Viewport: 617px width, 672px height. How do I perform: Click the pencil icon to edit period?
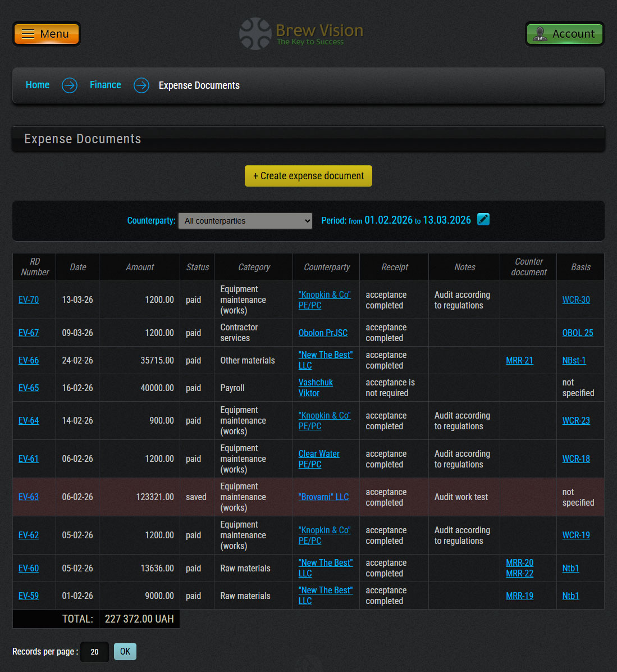coord(483,220)
